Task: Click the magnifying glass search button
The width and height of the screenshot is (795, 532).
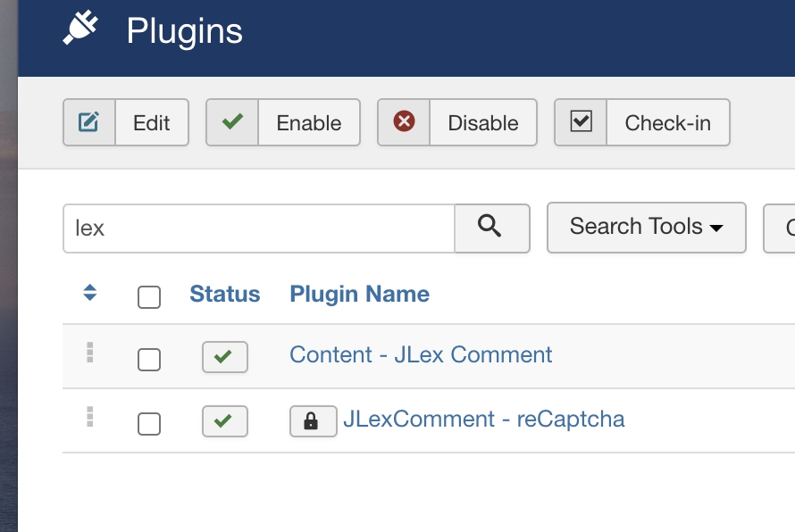Action: tap(491, 228)
